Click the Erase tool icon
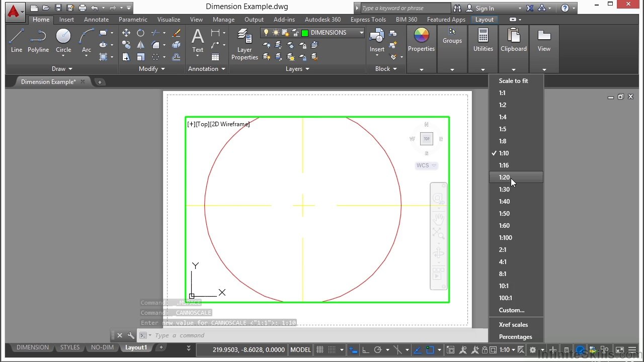Viewport: 644px width, 362px height. pyautogui.click(x=176, y=33)
